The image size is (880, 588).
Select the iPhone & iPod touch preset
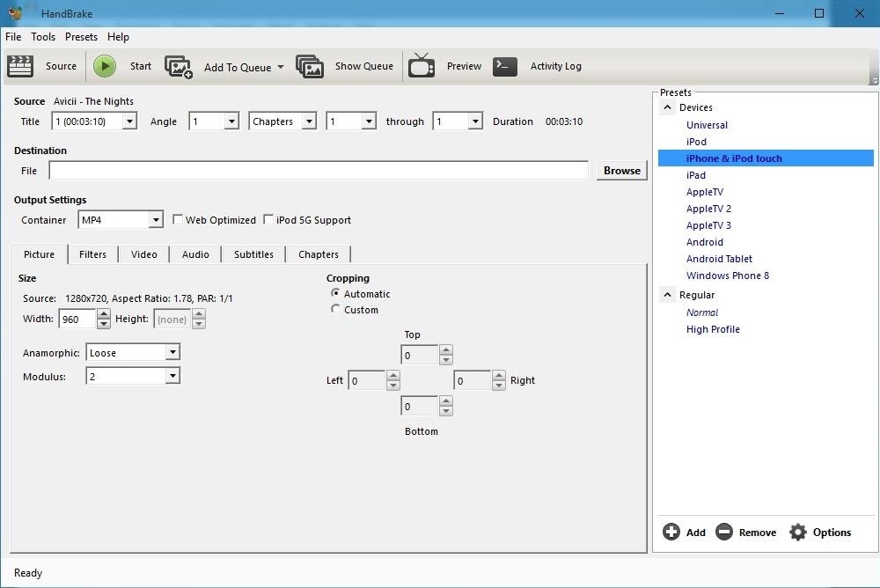(766, 158)
